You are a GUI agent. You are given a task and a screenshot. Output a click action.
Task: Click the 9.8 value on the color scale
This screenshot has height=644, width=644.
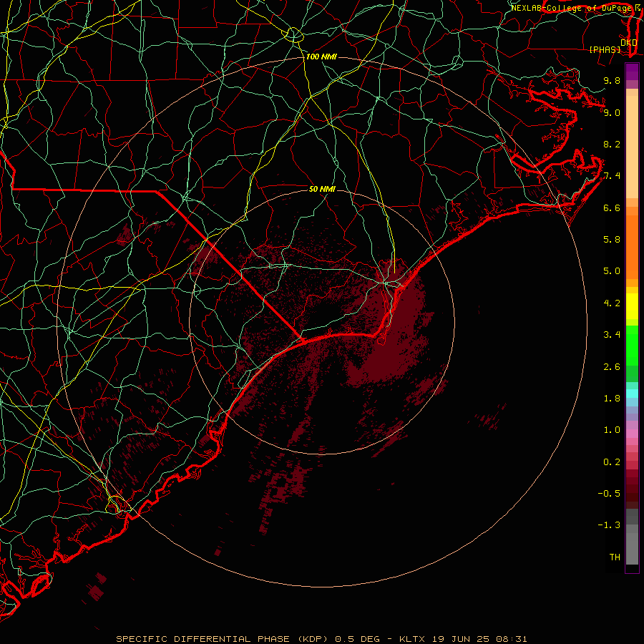(612, 80)
